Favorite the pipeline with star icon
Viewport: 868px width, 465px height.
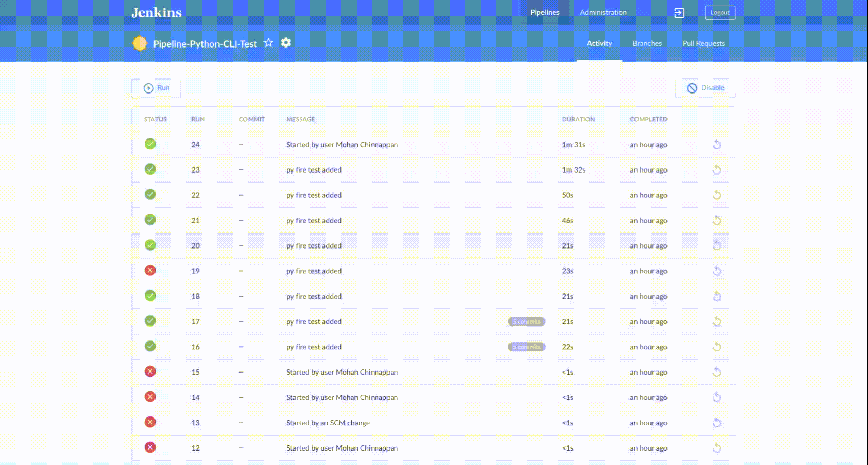[x=268, y=43]
